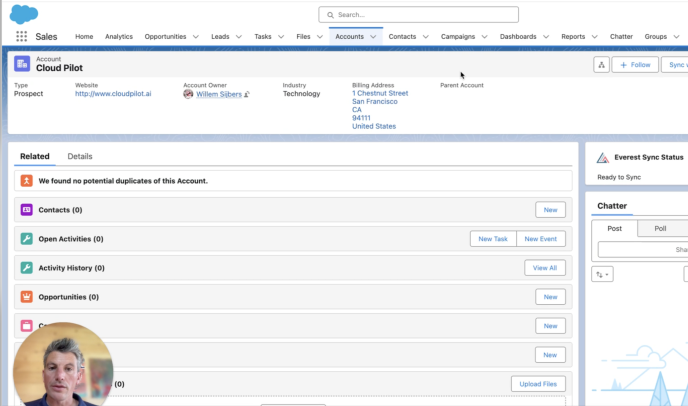Screen dimensions: 688x406
Task: Click the presenter webcam video bubble
Action: coord(63,364)
